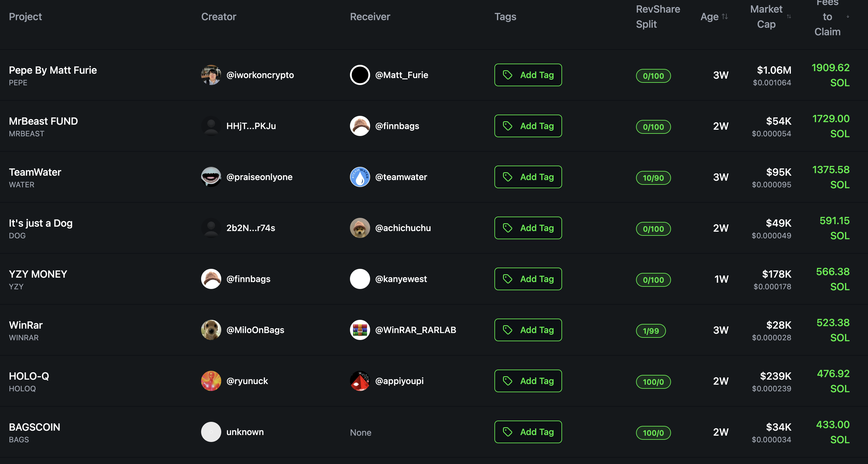Click @iworkoncrypto creator avatar
The width and height of the screenshot is (868, 464).
click(x=211, y=75)
